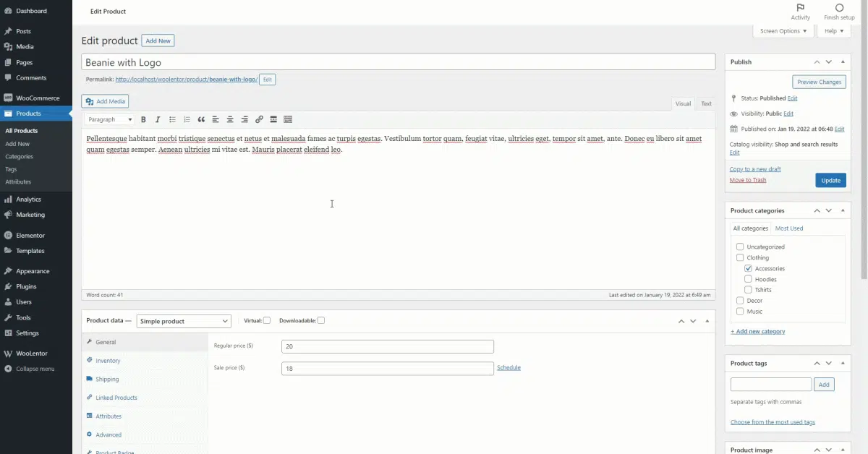Check the Music category
Viewport: 868px width, 454px height.
click(740, 312)
